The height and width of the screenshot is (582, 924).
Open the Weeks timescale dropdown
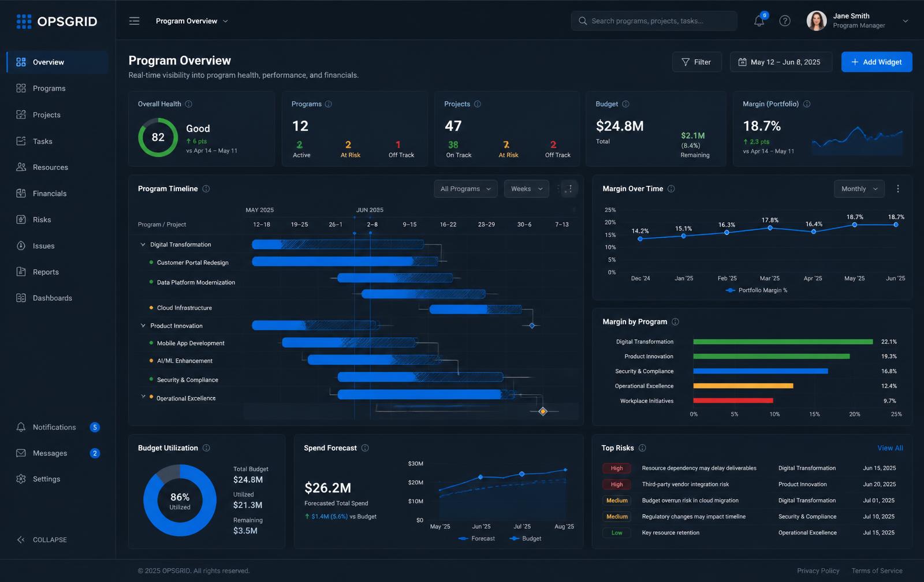(527, 189)
